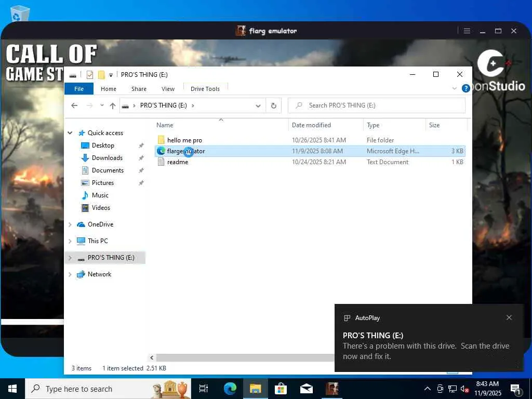This screenshot has width=532, height=399.
Task: Click Type here to search box
Action: tap(108, 389)
